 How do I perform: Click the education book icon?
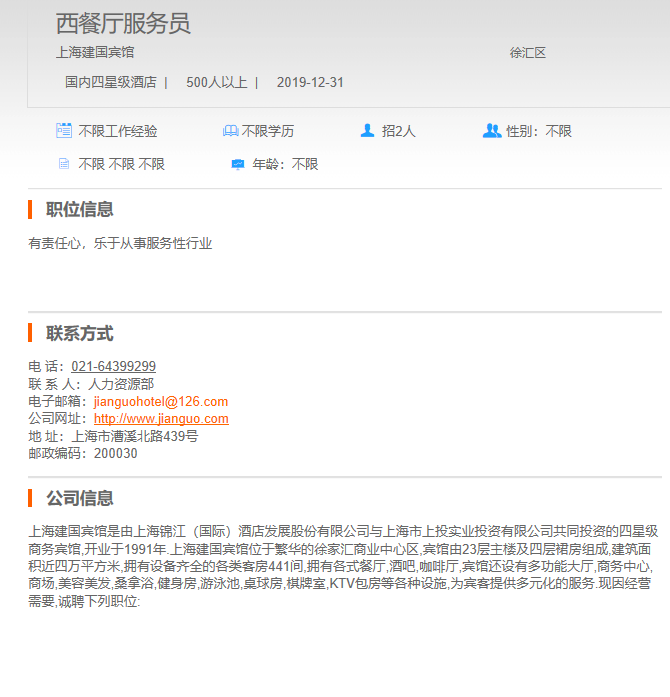click(x=231, y=131)
